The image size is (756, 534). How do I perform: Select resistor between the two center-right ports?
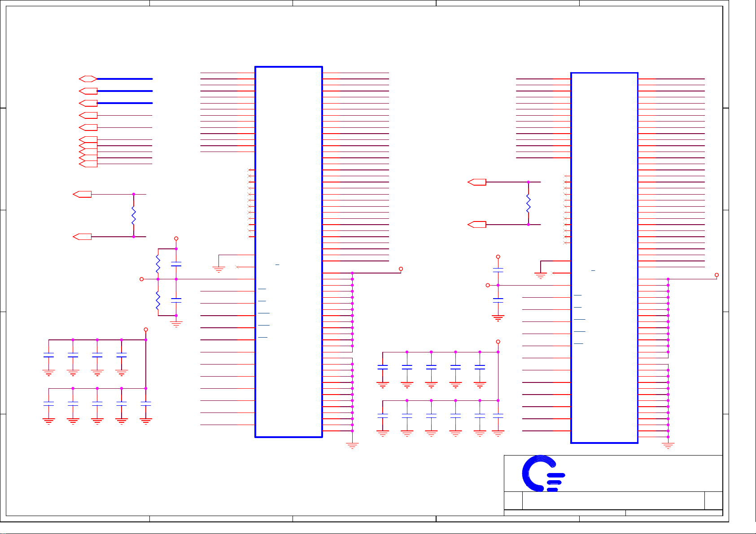[529, 204]
